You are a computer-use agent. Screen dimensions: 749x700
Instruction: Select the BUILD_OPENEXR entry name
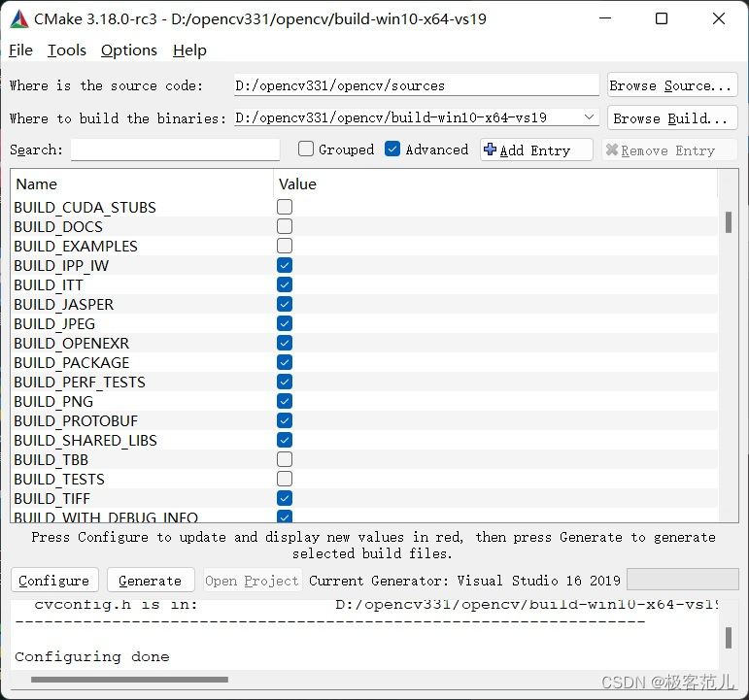point(72,344)
